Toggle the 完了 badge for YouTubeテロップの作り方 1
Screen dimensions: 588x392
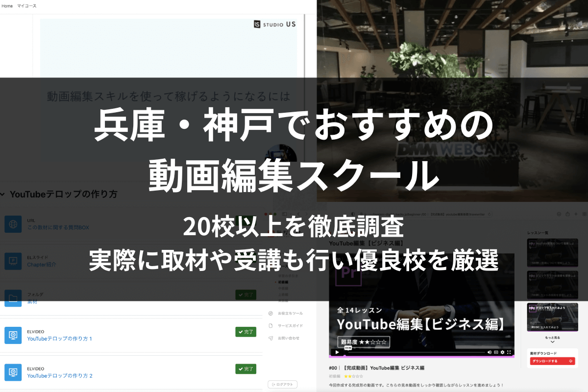coord(245,332)
